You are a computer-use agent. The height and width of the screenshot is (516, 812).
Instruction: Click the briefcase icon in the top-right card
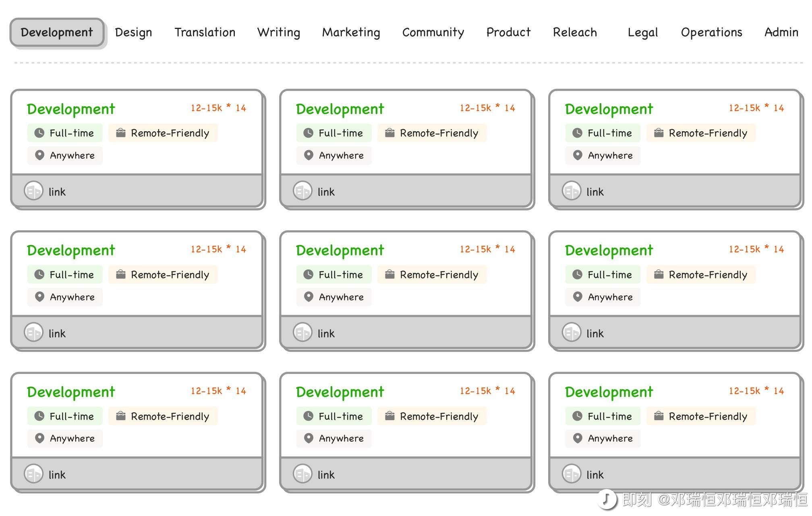click(659, 133)
